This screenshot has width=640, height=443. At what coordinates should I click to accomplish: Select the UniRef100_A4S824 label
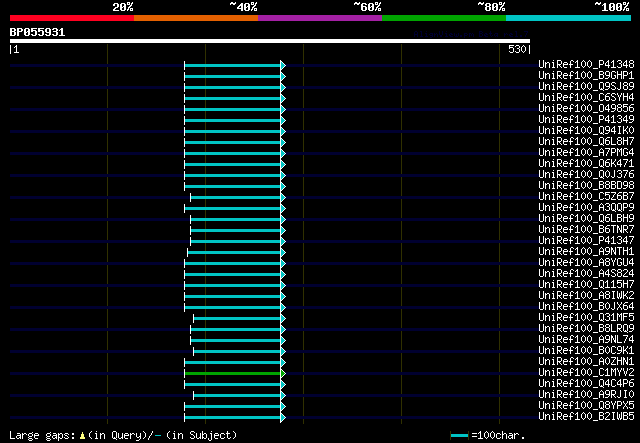[x=586, y=274]
